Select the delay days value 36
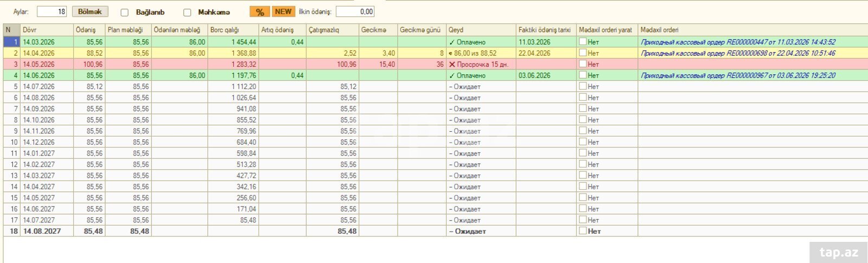 click(x=422, y=64)
